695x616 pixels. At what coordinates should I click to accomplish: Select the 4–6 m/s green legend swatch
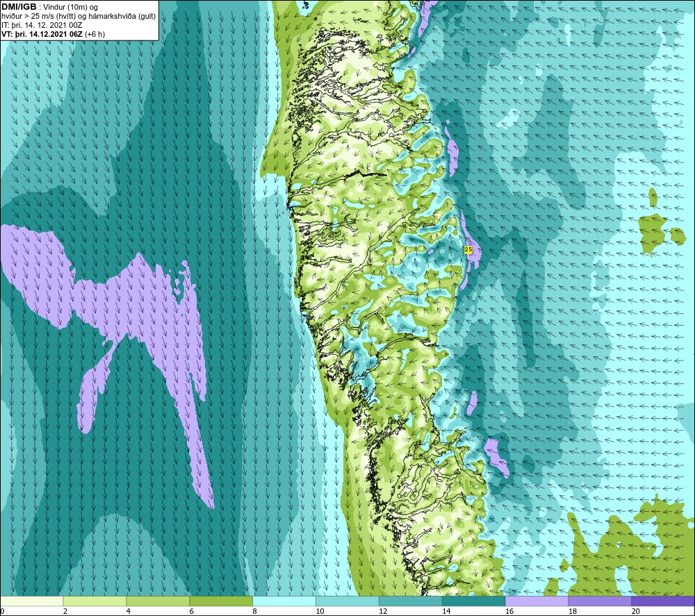(x=158, y=601)
